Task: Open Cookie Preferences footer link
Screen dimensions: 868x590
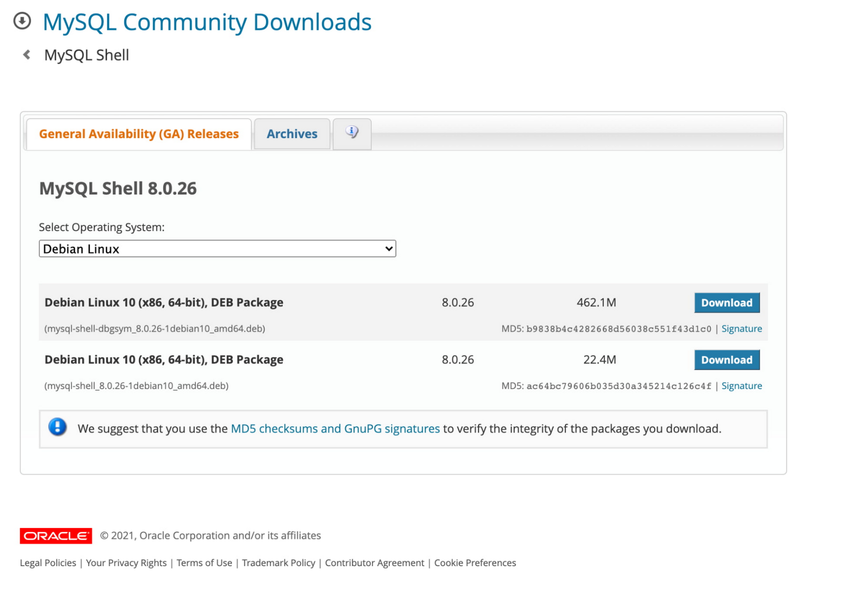Action: (x=475, y=563)
